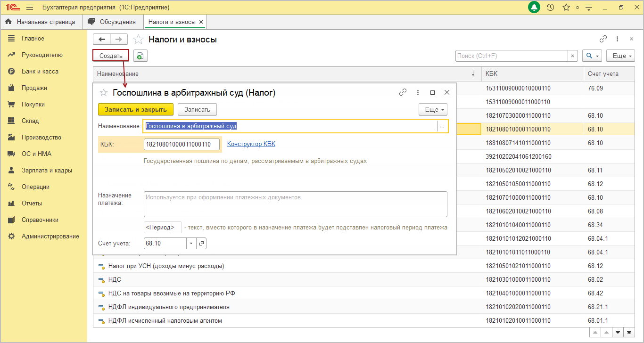Open the Конструктор КБК link
The image size is (644, 343).
click(x=251, y=144)
